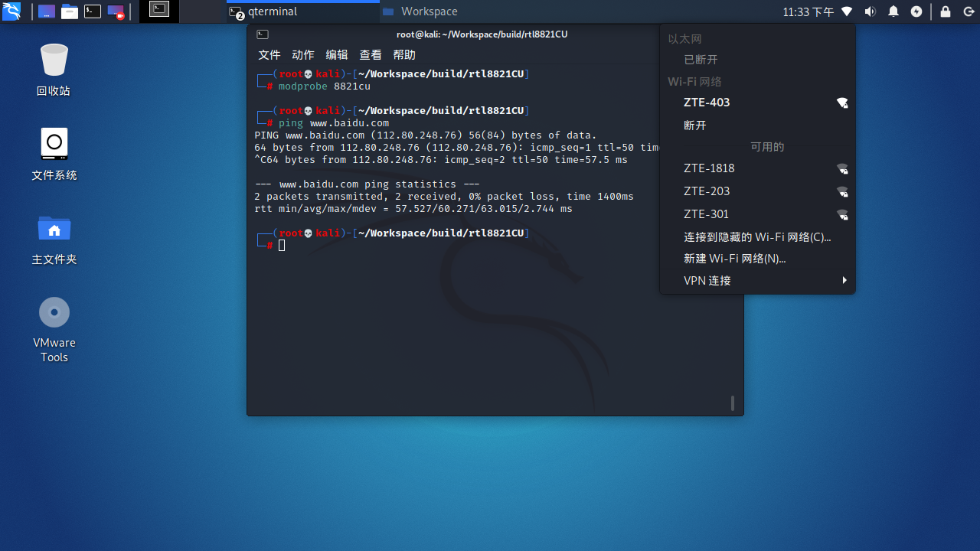Image resolution: width=980 pixels, height=551 pixels.
Task: Click the signal strength icon beside ZTE-1818
Action: tap(842, 168)
